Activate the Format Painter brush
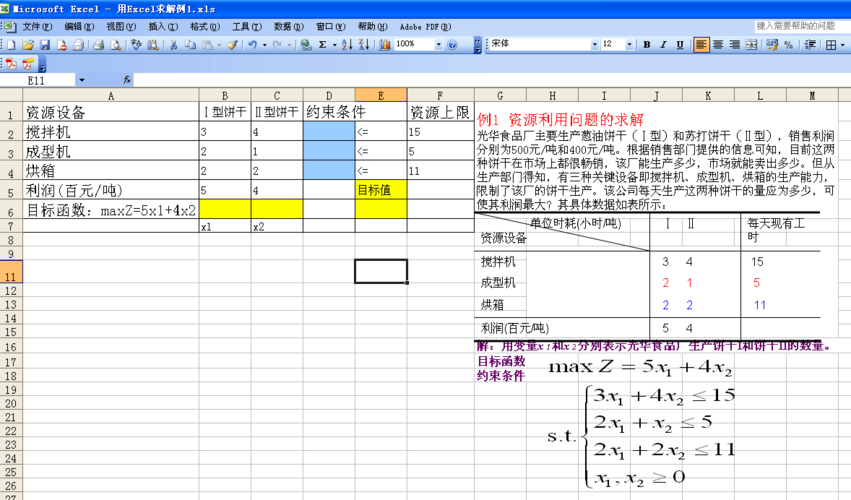The width and height of the screenshot is (851, 500). tap(232, 45)
